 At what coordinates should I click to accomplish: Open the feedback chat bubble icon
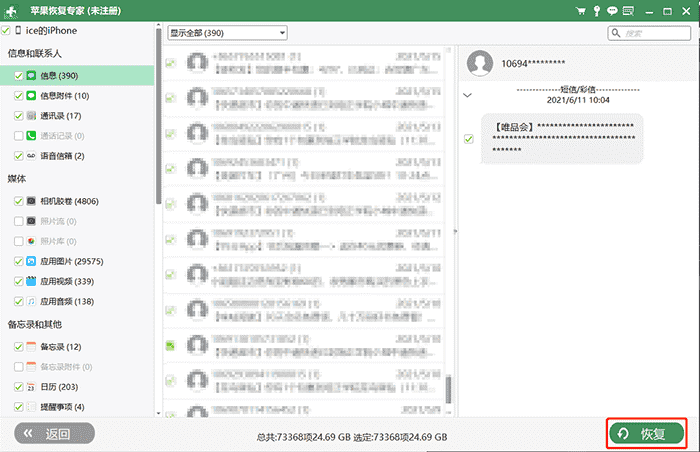pos(612,10)
